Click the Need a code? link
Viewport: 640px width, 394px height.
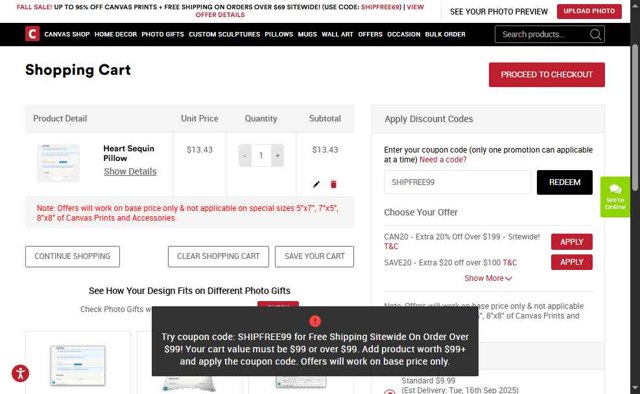point(443,160)
